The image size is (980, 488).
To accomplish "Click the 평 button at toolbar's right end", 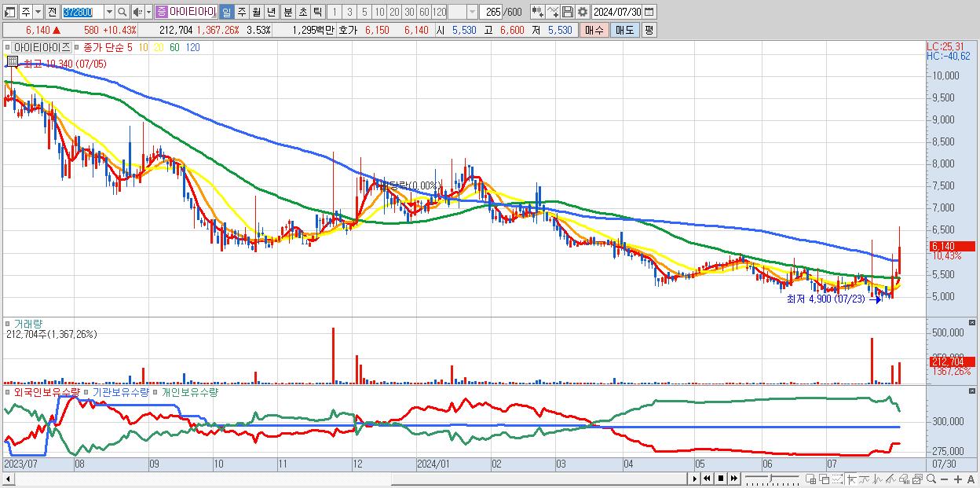I will click(649, 30).
